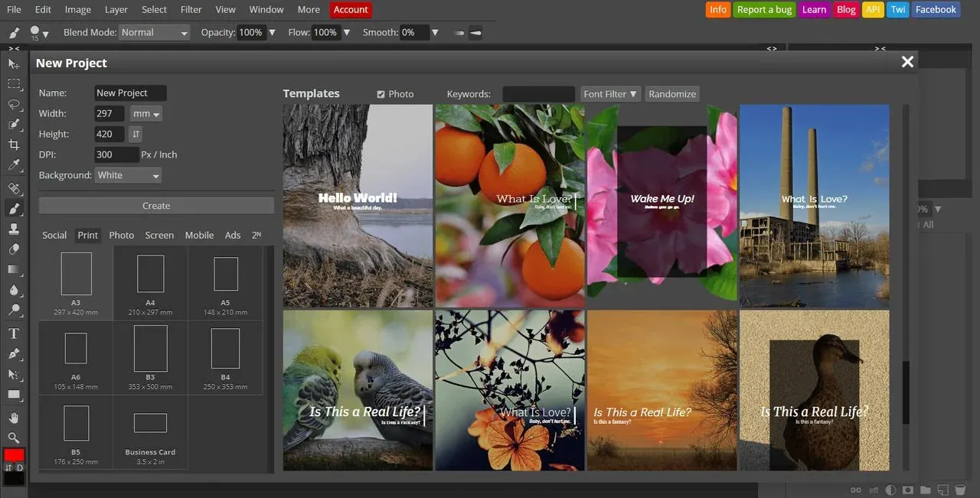
Task: Open the Font Filter dropdown
Action: 610,93
